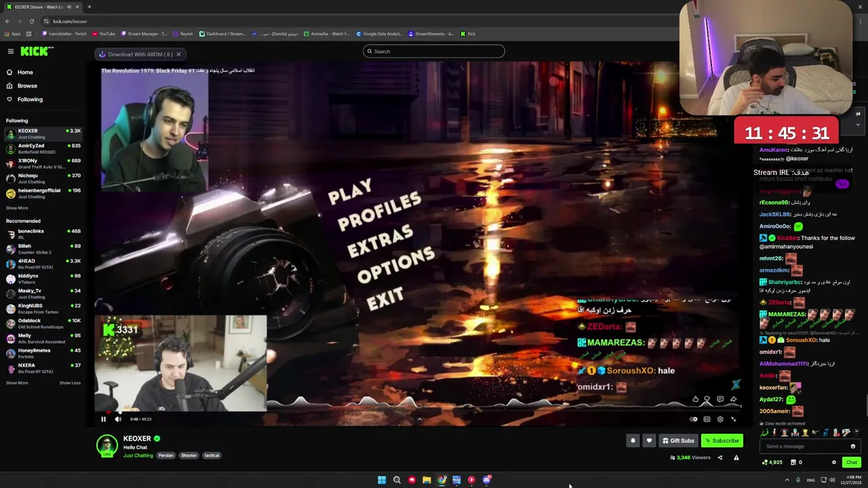The width and height of the screenshot is (868, 488).
Task: Open bonedlinks recommended channel
Action: pyautogui.click(x=43, y=234)
